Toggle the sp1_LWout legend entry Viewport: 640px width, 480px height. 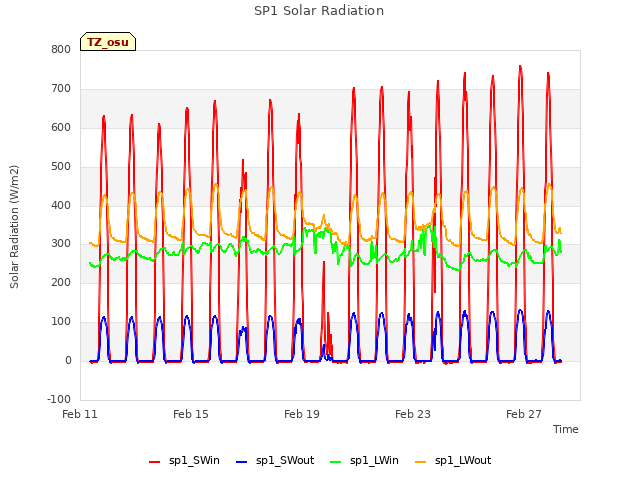tap(453, 461)
